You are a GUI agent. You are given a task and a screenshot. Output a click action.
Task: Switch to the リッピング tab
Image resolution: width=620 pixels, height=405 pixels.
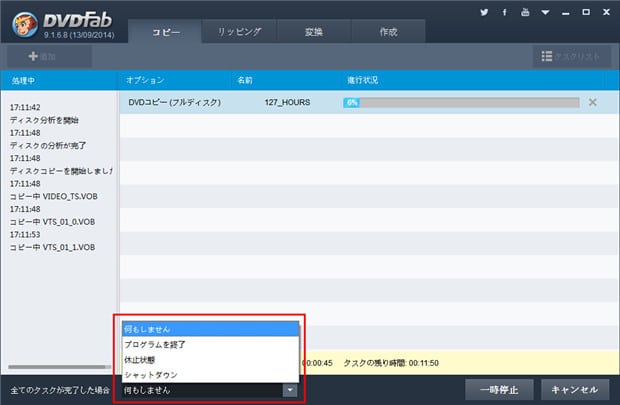click(240, 32)
